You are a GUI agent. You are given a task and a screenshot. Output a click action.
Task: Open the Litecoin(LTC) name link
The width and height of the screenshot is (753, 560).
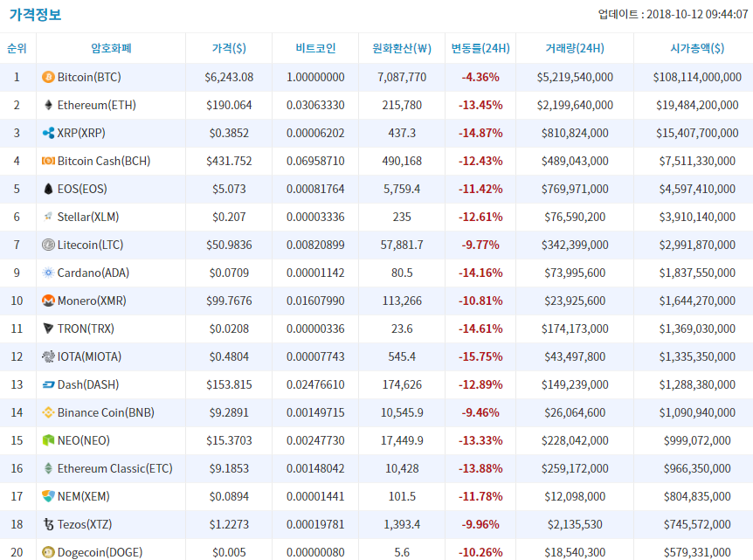[90, 245]
